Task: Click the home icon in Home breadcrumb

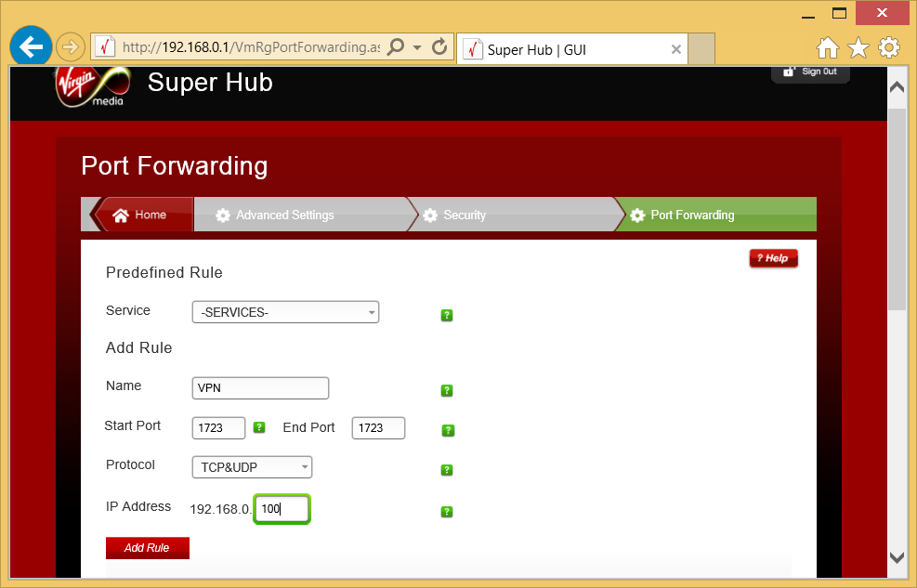Action: pyautogui.click(x=121, y=216)
